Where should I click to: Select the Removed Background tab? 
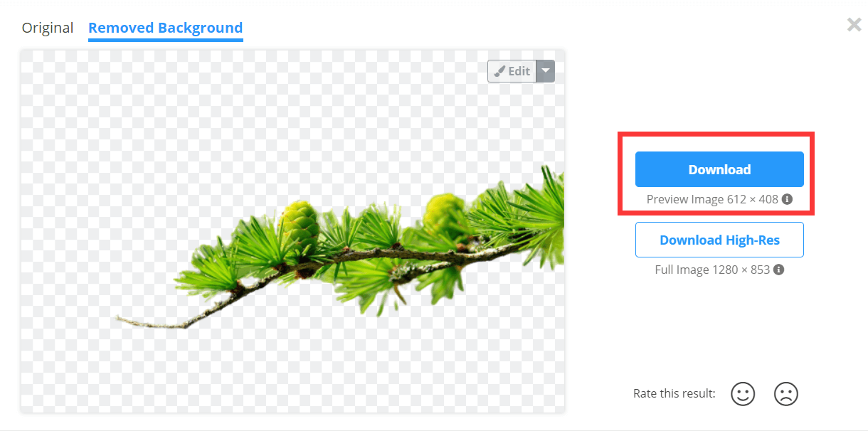pyautogui.click(x=165, y=28)
